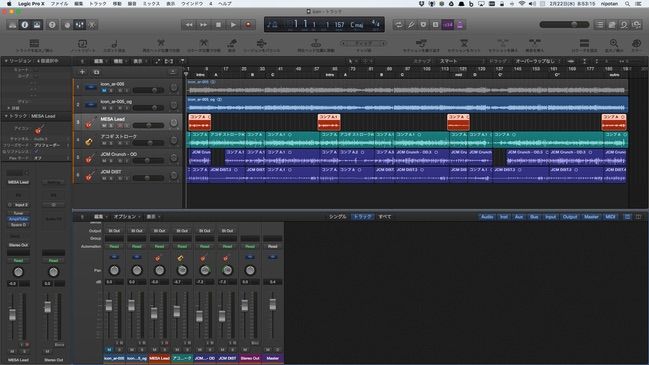Click the Add Track plus button
Image resolution: width=649 pixels, height=365 pixels.
(82, 72)
